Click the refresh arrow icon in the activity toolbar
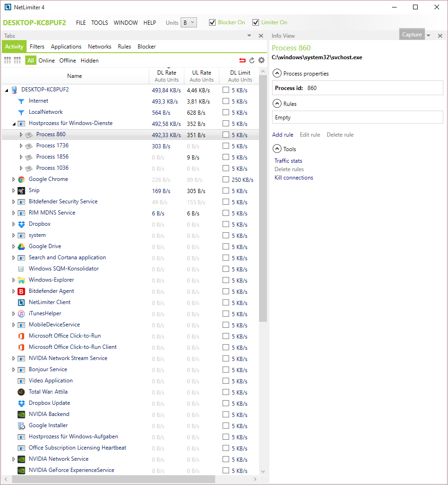448x485 pixels. (252, 60)
